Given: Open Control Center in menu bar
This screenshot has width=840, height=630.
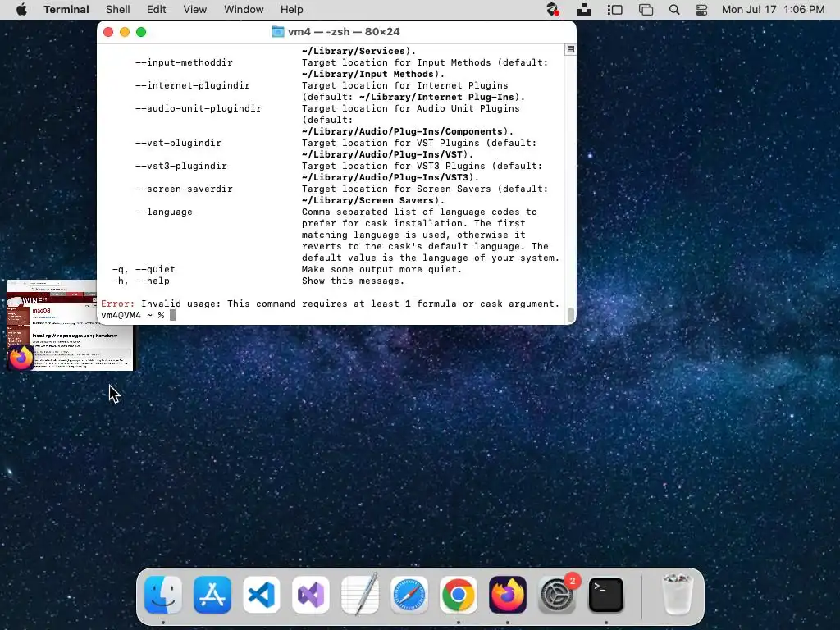Looking at the screenshot, I should [701, 10].
